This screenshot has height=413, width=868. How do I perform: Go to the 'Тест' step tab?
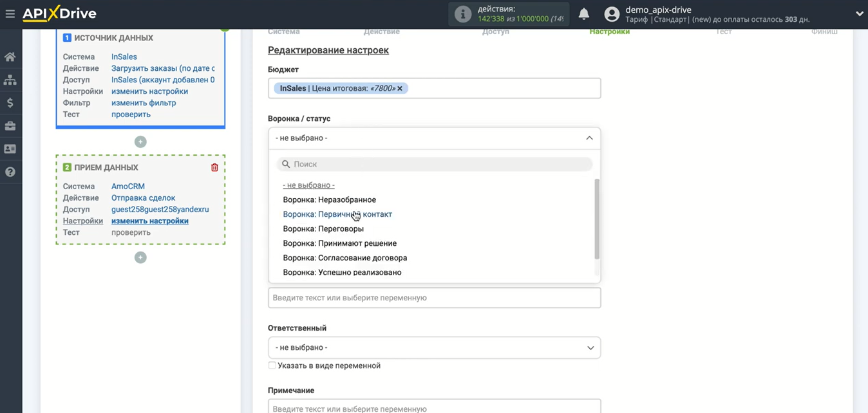click(x=724, y=32)
